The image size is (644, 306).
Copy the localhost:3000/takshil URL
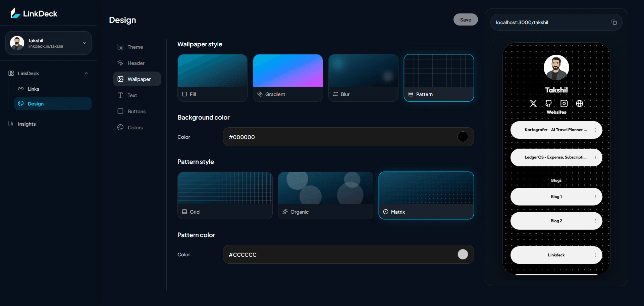pyautogui.click(x=614, y=22)
